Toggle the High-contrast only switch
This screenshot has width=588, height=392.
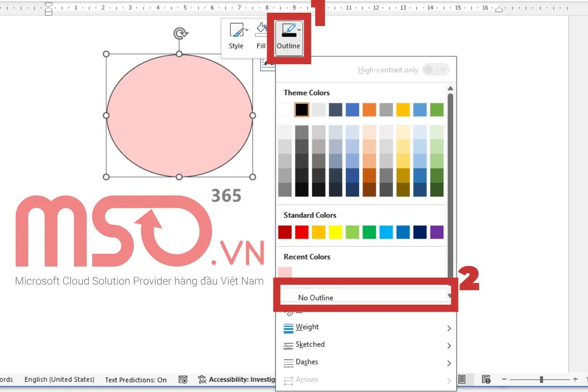[435, 70]
